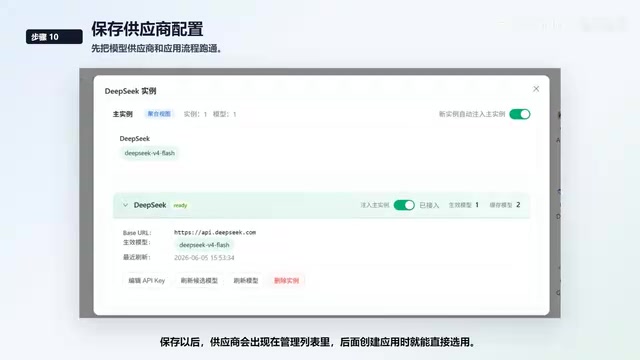Click red 删除实例 button
Image resolution: width=640 pixels, height=360 pixels.
[x=287, y=281]
